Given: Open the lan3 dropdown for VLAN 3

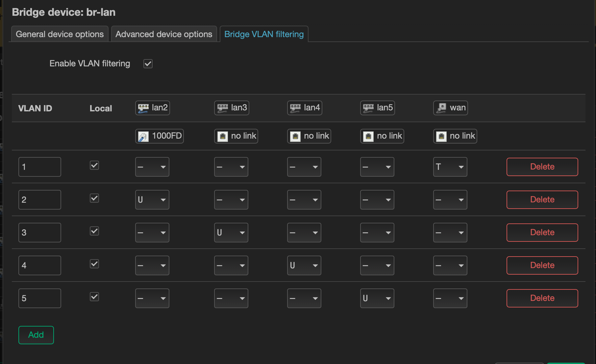Looking at the screenshot, I should [x=231, y=233].
